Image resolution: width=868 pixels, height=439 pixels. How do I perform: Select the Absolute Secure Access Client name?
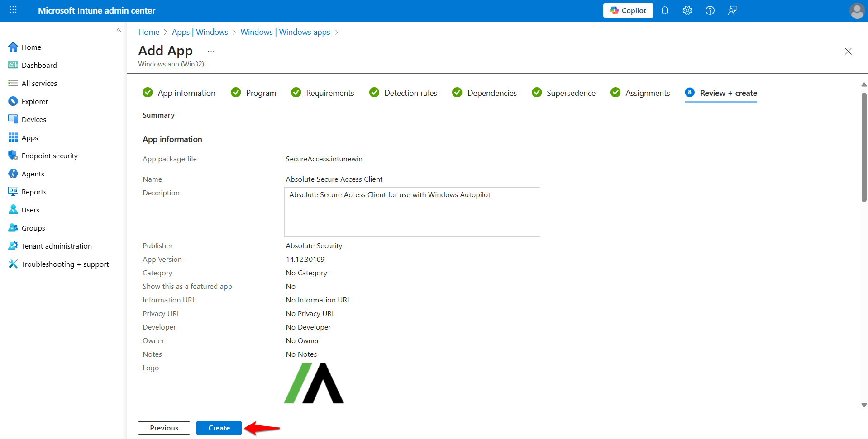334,179
